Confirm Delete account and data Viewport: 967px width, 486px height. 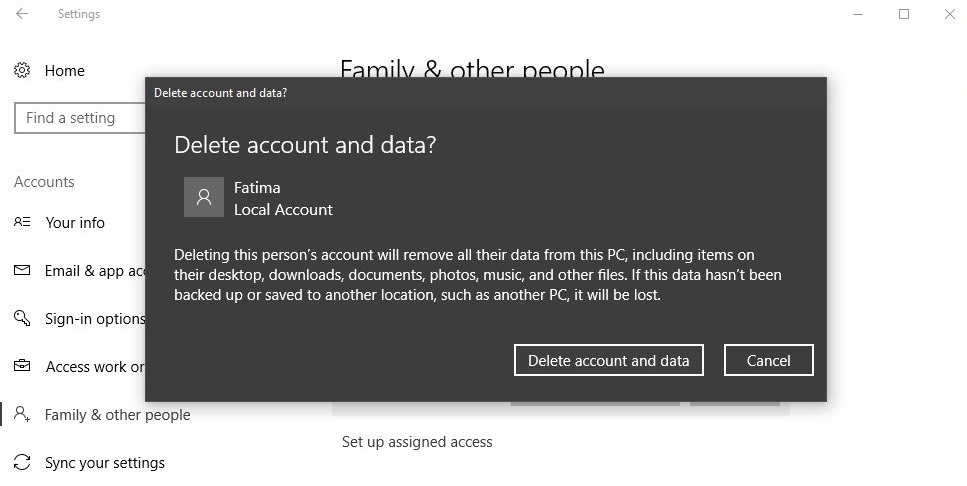point(609,360)
